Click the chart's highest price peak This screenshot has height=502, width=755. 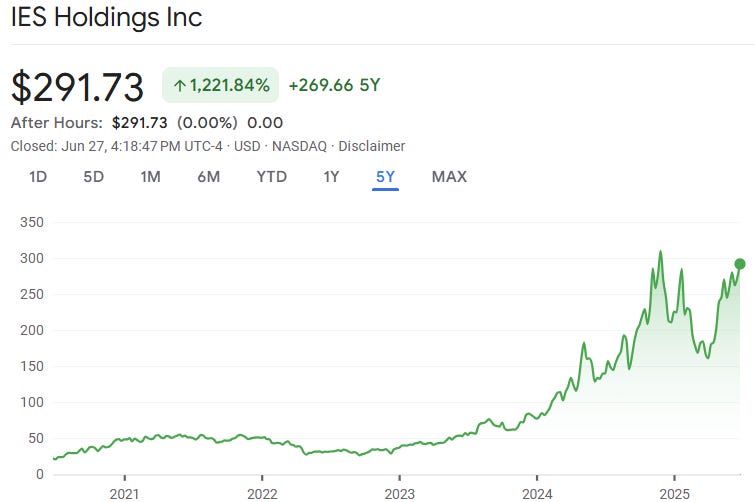pos(660,251)
